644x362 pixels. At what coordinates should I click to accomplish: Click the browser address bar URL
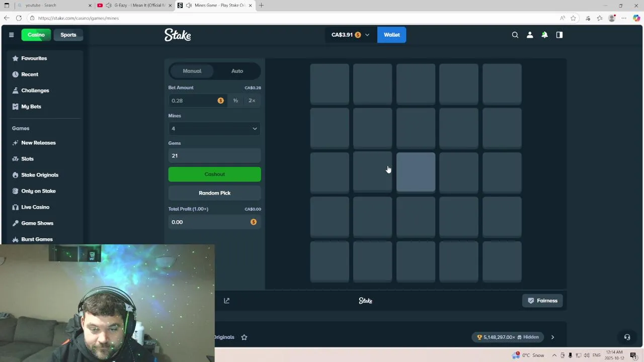(78, 18)
